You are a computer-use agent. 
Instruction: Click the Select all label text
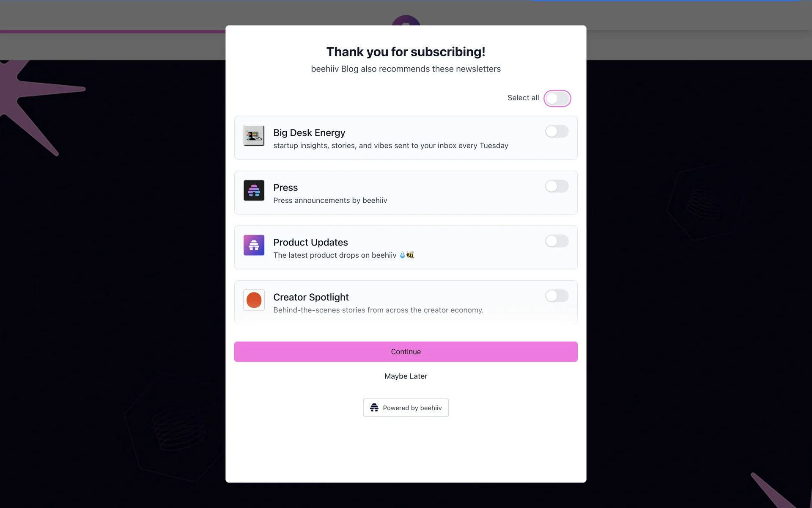click(523, 98)
